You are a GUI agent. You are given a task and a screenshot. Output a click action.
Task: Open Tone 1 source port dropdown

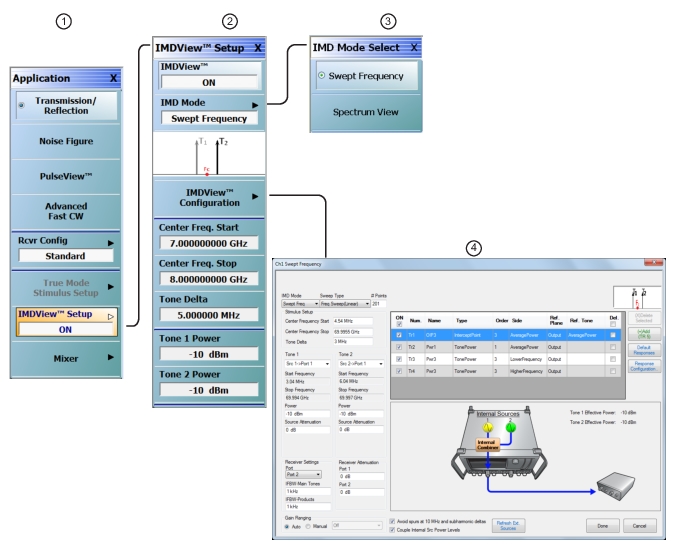coord(307,364)
